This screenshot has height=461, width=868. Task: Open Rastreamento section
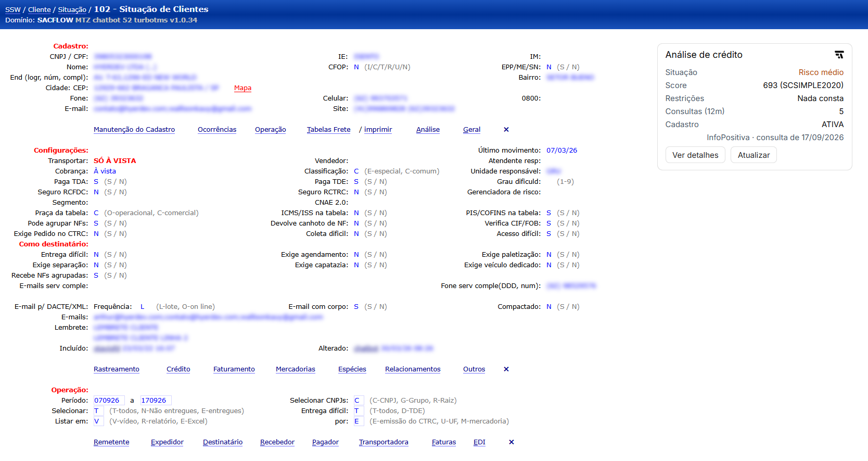117,369
